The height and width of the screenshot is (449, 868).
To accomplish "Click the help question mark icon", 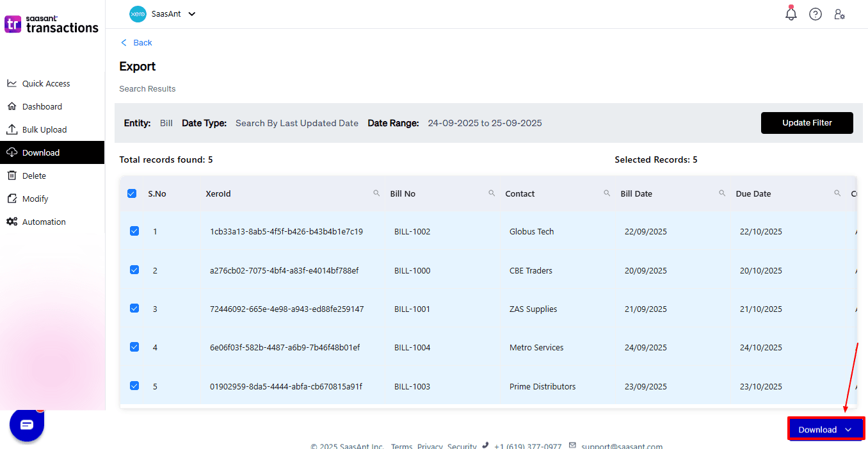I will 816,14.
